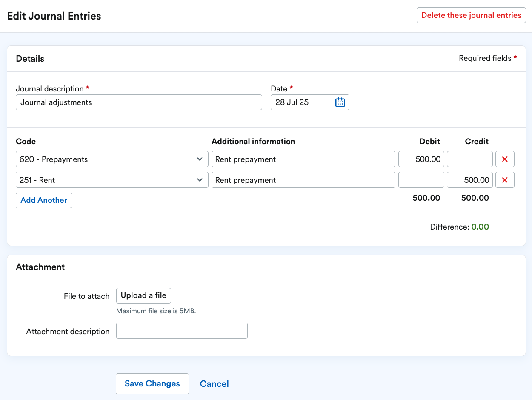Click into the Date text field
Viewport: 532px width, 400px height.
(x=300, y=102)
